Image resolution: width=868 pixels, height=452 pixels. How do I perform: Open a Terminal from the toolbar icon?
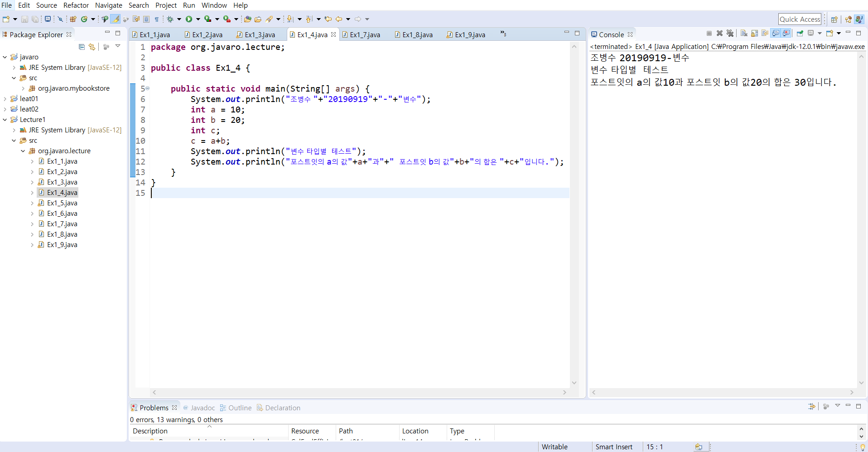48,19
